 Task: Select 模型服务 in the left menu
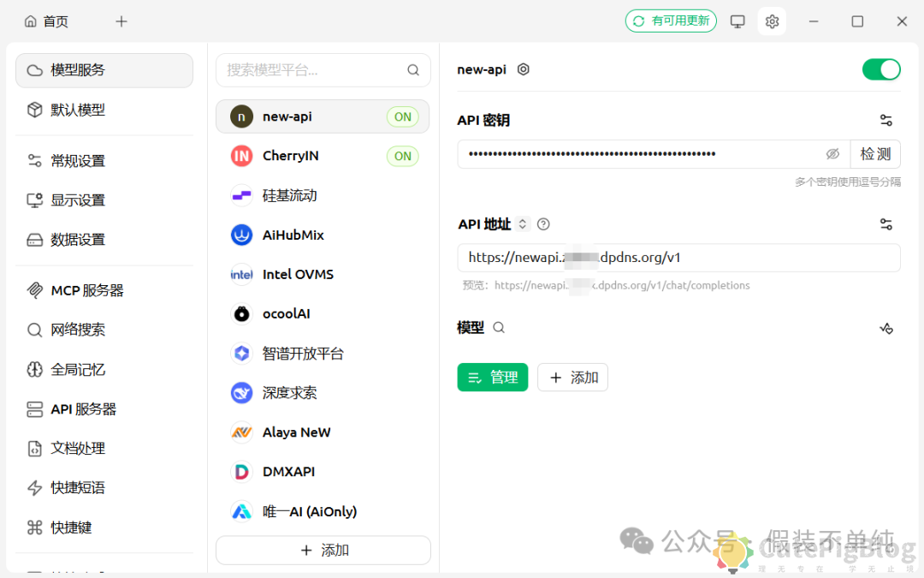pos(77,70)
